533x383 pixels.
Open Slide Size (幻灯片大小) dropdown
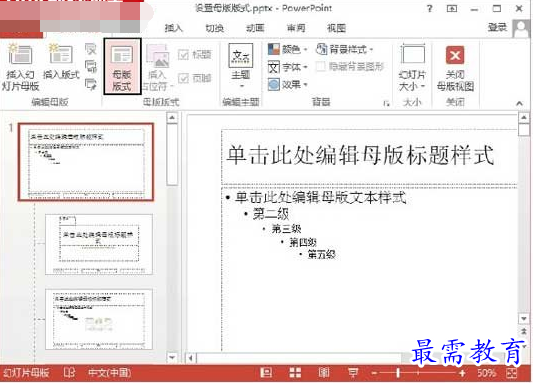coord(412,67)
